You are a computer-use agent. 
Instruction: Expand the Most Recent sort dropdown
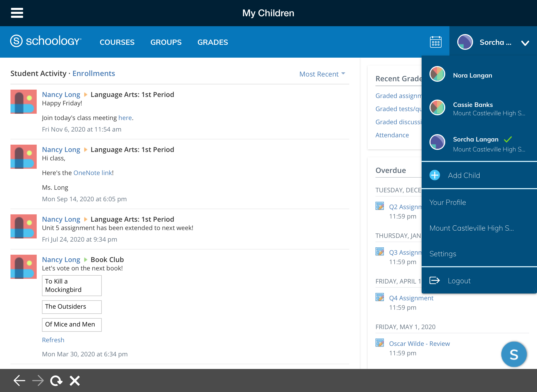pos(322,74)
